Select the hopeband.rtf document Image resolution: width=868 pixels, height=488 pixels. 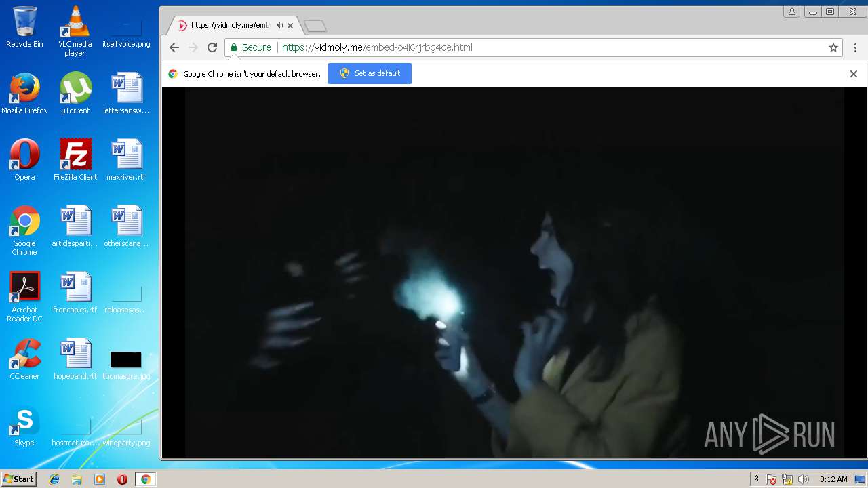[75, 359]
